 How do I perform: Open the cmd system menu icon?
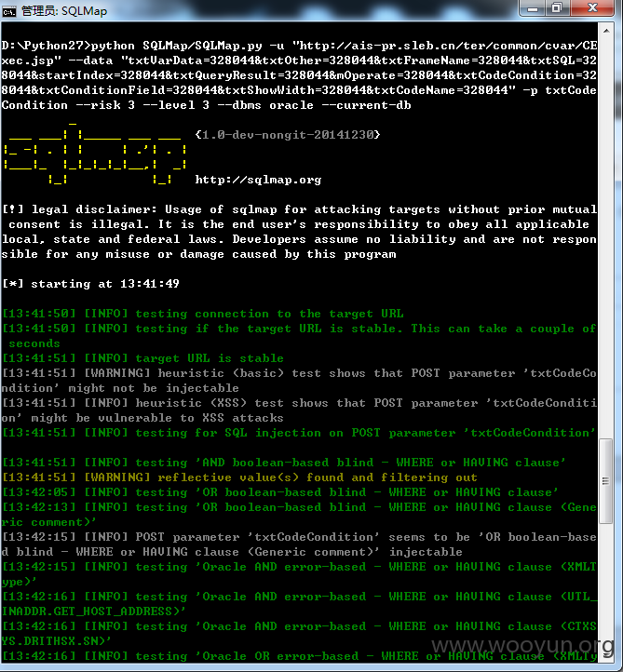(8, 11)
